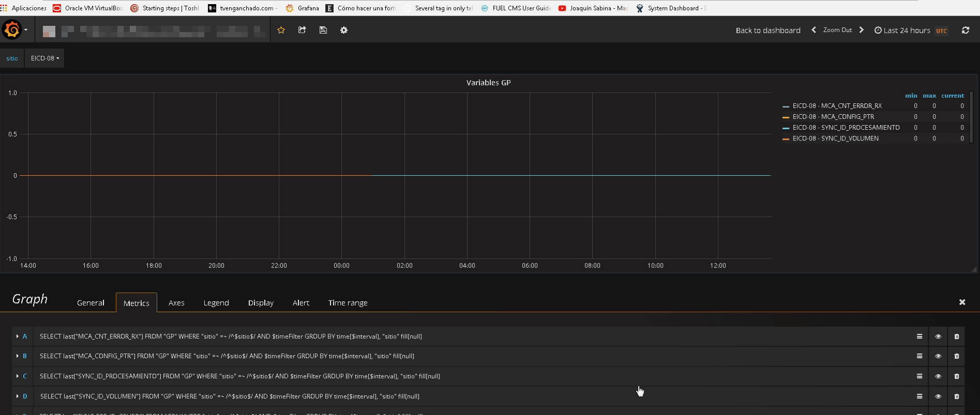Click query A MCA_CNT_ERROR_RX text field
This screenshot has height=415, width=980.
coord(473,336)
